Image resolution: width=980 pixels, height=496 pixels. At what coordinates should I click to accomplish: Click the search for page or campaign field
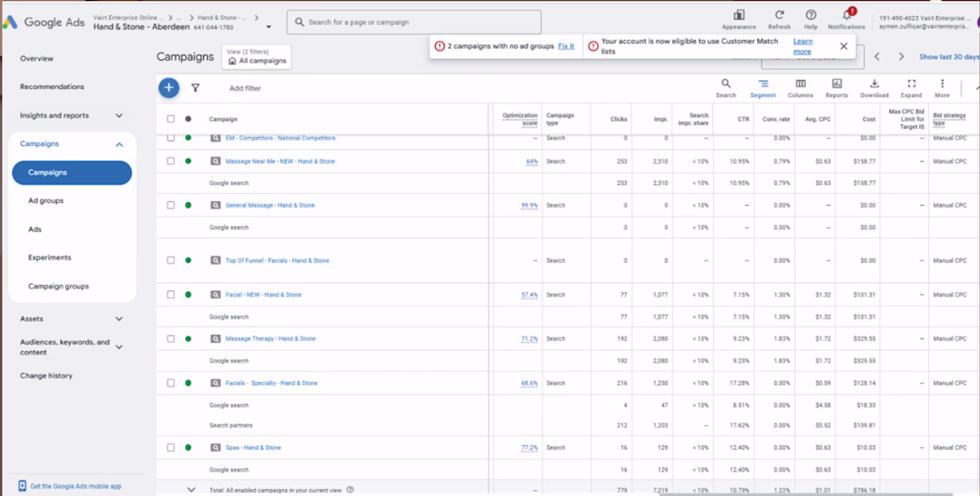coord(413,22)
